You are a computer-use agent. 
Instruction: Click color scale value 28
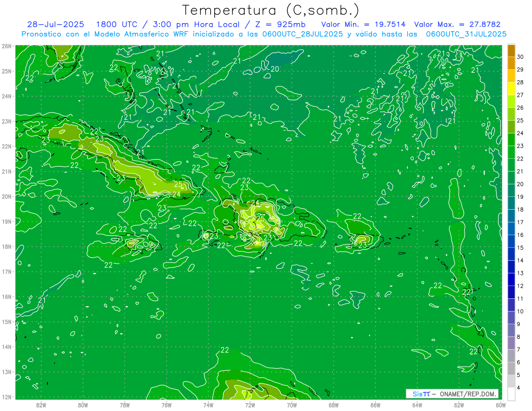click(521, 82)
